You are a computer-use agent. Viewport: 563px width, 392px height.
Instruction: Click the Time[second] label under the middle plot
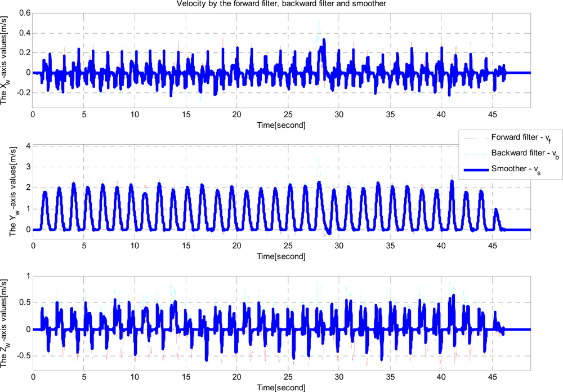(x=281, y=256)
